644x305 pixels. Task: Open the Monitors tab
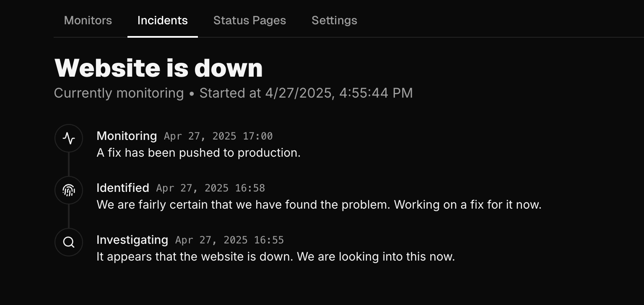click(x=88, y=20)
